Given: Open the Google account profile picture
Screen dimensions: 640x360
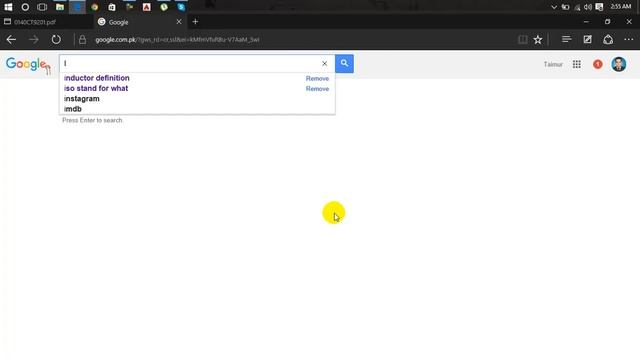Looking at the screenshot, I should [x=619, y=64].
